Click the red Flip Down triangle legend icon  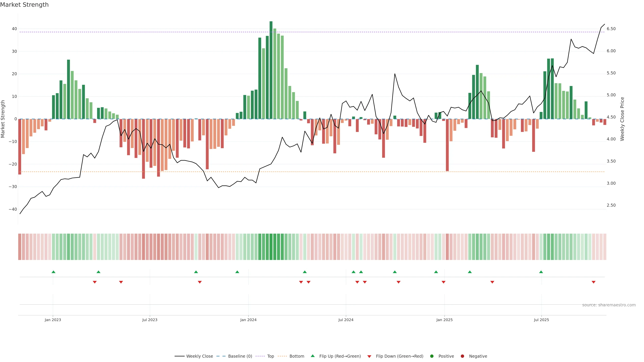(369, 356)
